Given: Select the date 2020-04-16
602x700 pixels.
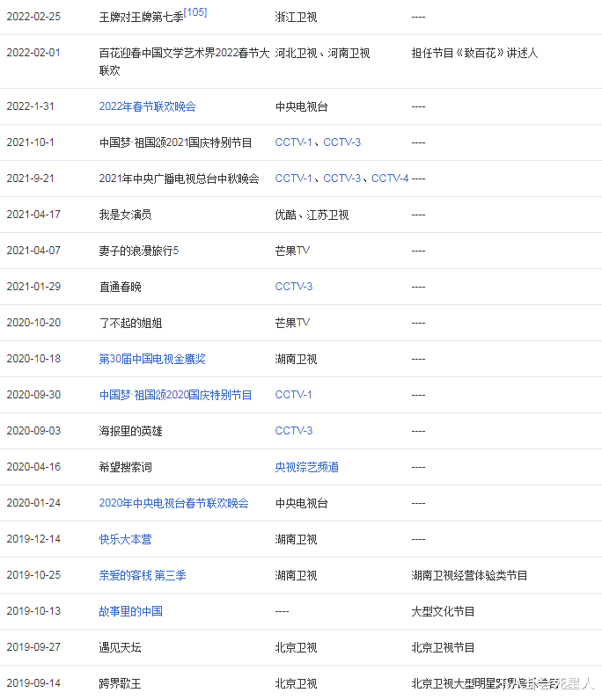Looking at the screenshot, I should click(33, 467).
